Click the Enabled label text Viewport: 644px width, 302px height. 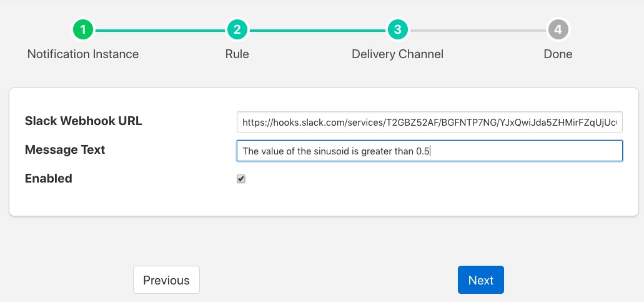[49, 179]
